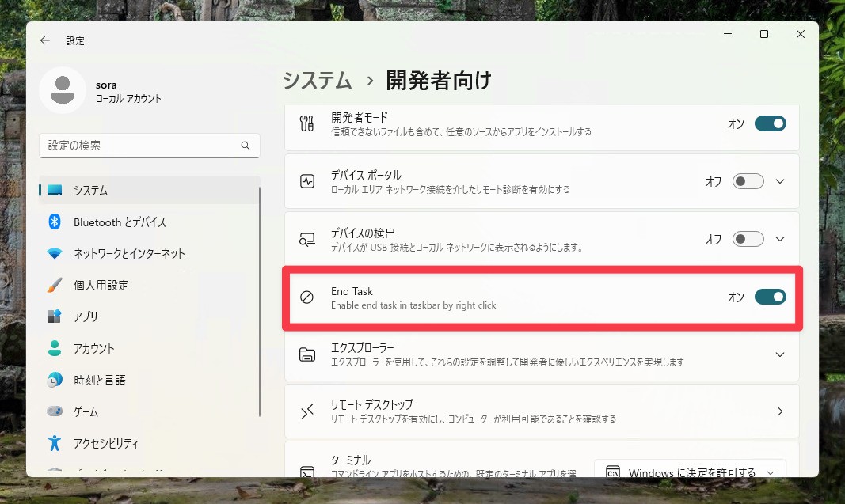Screen dimensions: 845x504
Task: Open the ターミナル default app dropdown
Action: [x=691, y=469]
